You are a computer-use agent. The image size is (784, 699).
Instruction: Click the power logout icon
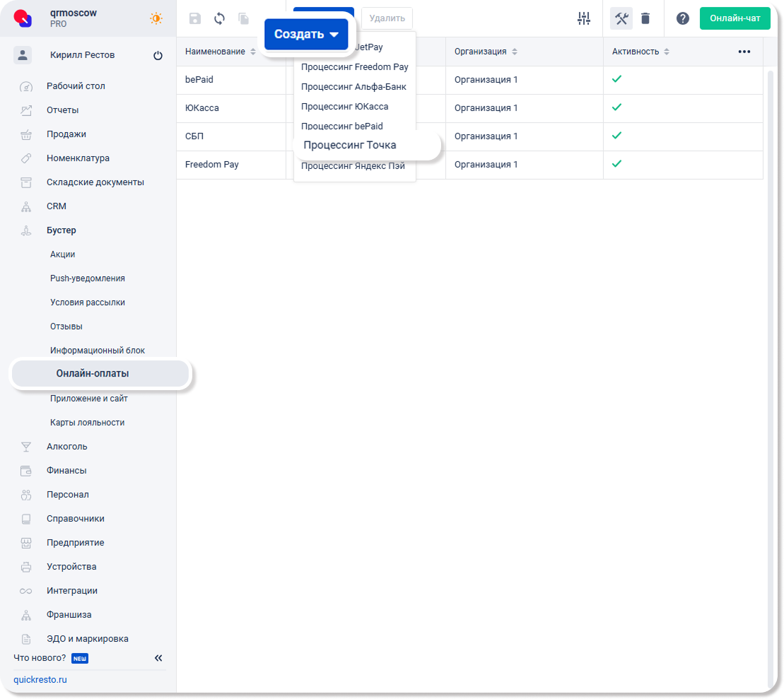158,56
